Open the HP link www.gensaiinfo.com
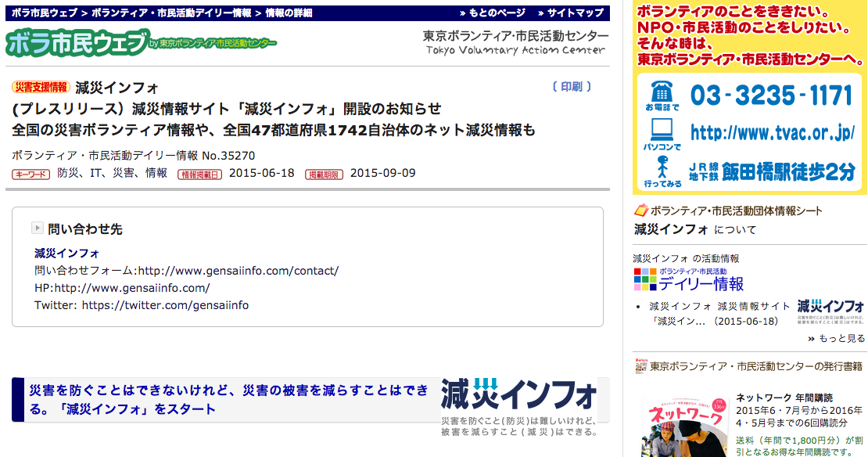 (x=131, y=288)
